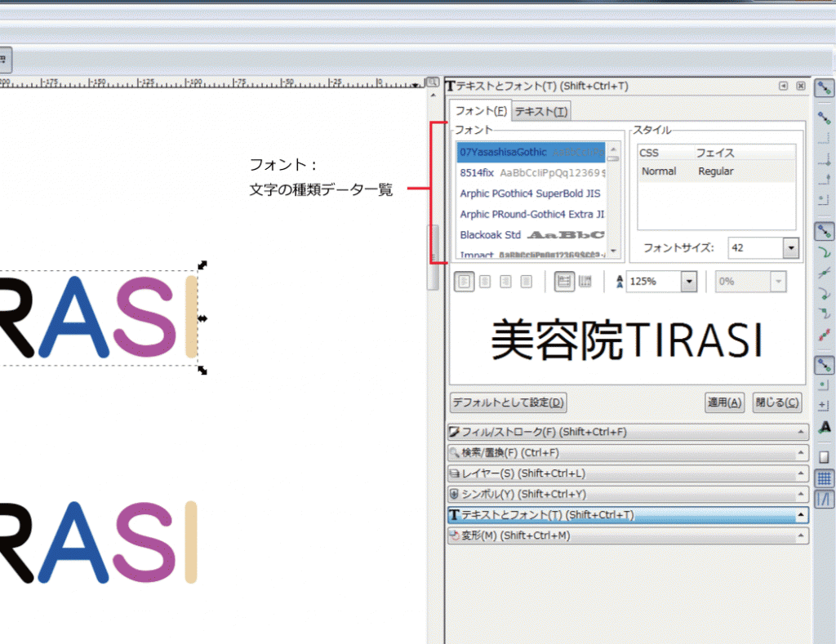Iconify the Text and Font dialog
Image resolution: width=836 pixels, height=644 pixels.
783,86
